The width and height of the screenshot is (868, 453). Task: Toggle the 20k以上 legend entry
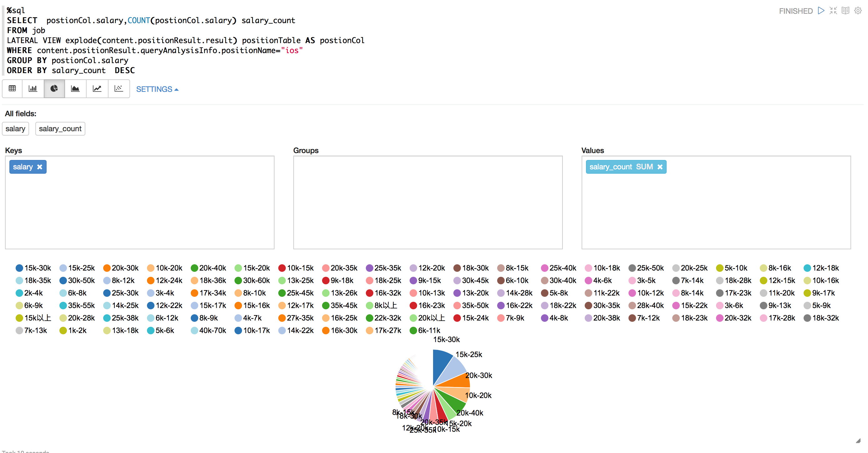tap(428, 318)
